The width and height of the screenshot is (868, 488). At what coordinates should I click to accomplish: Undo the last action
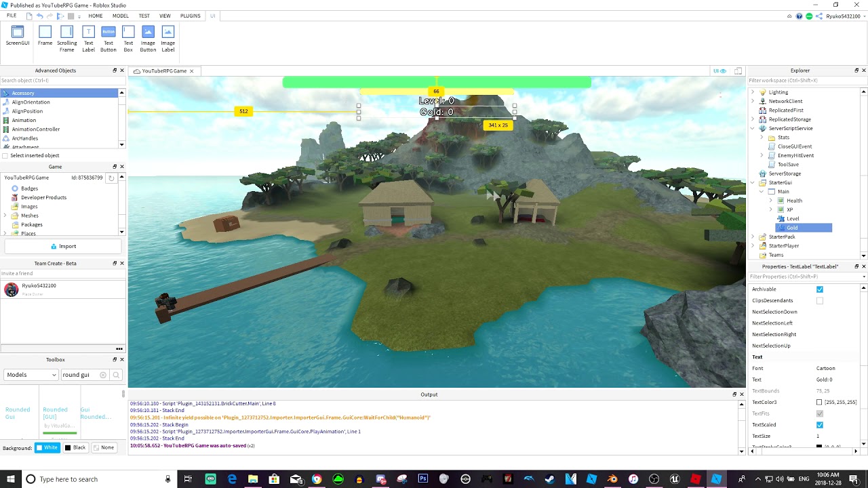pos(39,16)
